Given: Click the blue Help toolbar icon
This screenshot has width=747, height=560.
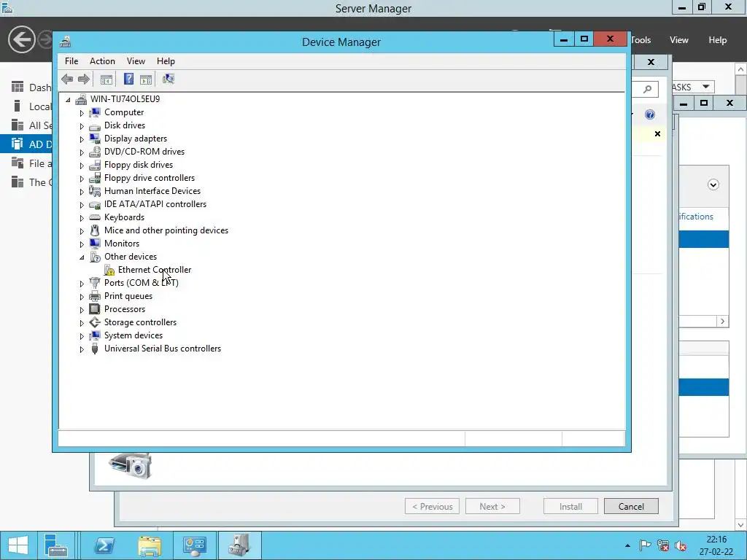Looking at the screenshot, I should (128, 79).
